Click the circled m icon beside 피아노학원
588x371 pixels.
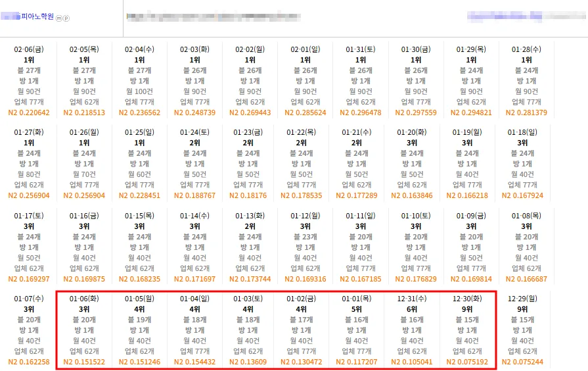point(59,18)
